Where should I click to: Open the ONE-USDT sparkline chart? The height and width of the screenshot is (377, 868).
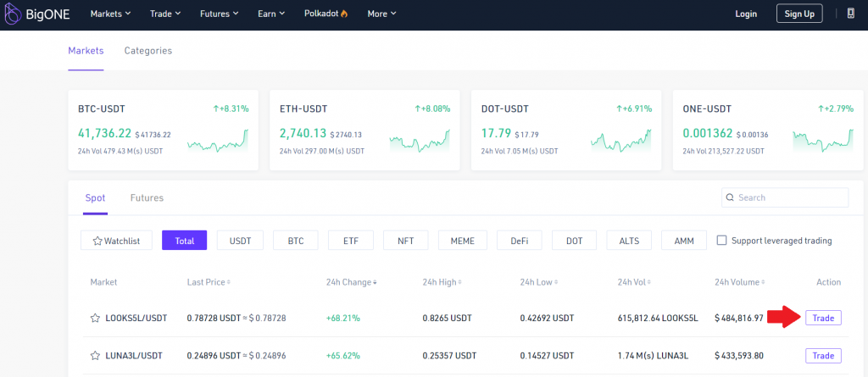[x=823, y=141]
